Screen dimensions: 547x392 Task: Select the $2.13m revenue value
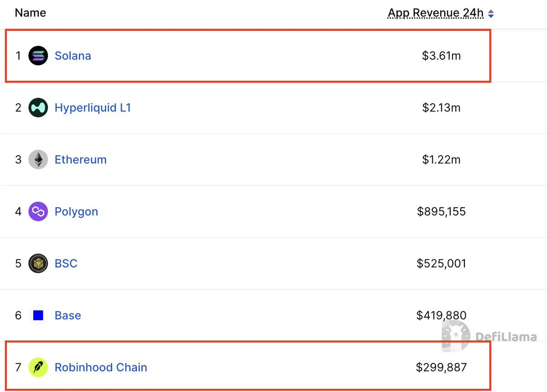pos(441,108)
